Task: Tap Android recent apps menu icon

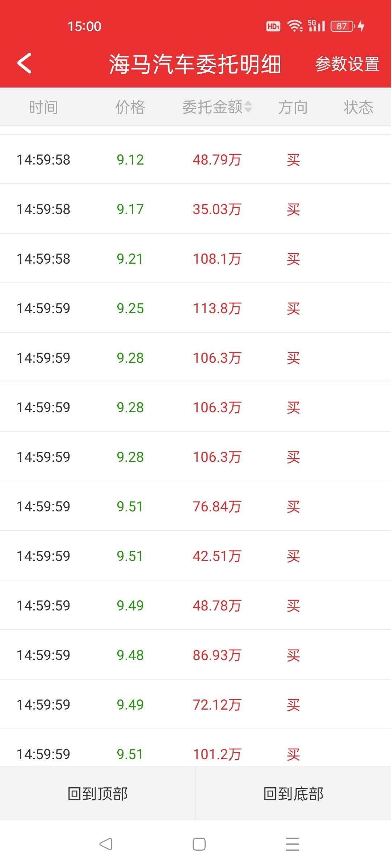Action: [292, 844]
